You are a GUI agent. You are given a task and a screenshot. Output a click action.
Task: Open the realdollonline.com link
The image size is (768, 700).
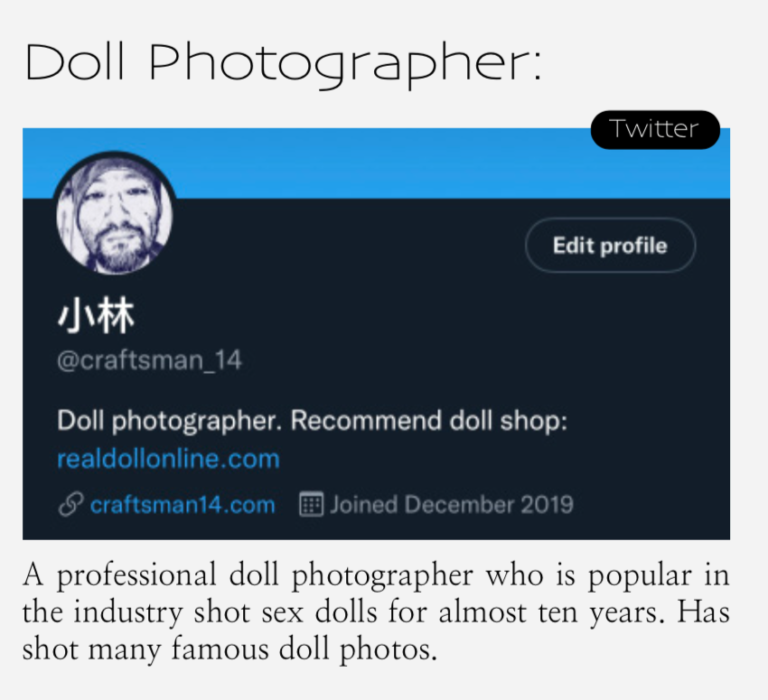click(168, 459)
